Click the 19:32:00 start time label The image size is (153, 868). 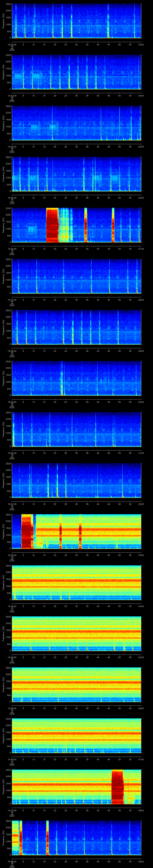12,555
